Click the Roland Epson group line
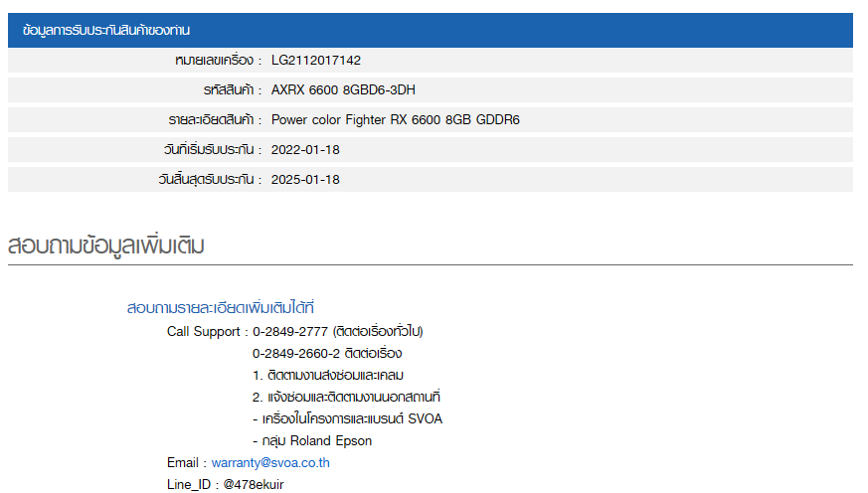Image resolution: width=868 pixels, height=493 pixels. click(312, 441)
